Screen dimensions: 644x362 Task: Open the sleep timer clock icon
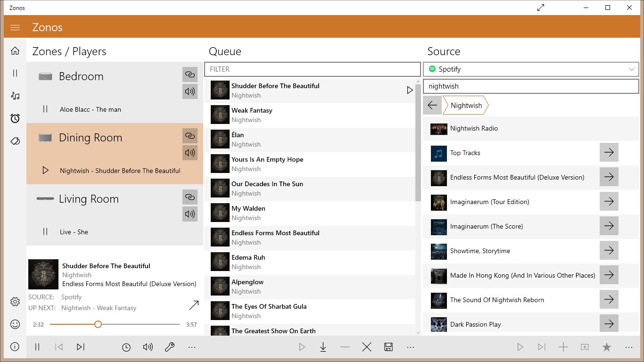(126, 347)
